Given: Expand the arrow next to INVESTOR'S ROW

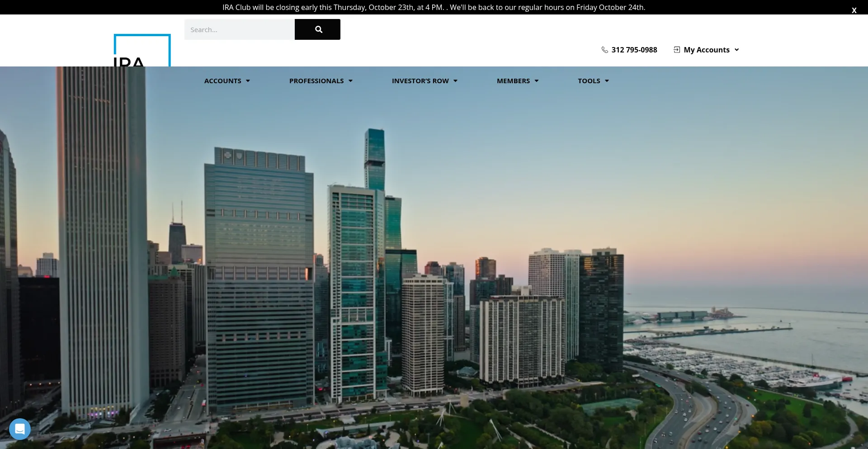Looking at the screenshot, I should click(455, 81).
